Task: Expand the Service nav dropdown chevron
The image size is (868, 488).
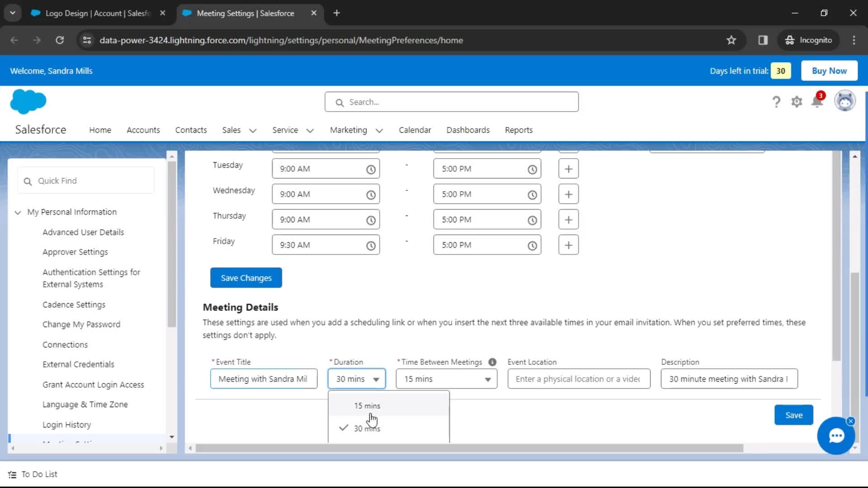Action: pos(310,131)
